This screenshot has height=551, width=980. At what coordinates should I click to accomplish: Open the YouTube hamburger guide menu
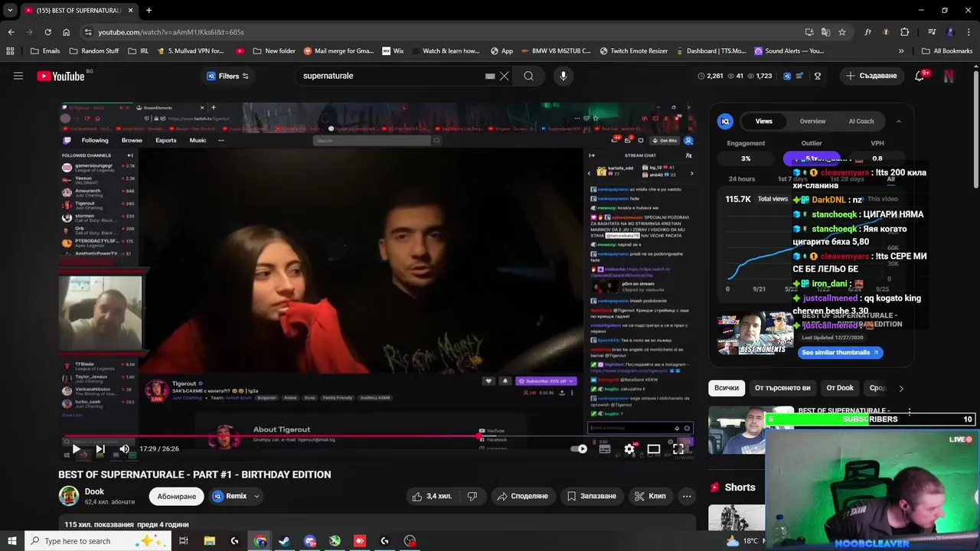pos(18,76)
